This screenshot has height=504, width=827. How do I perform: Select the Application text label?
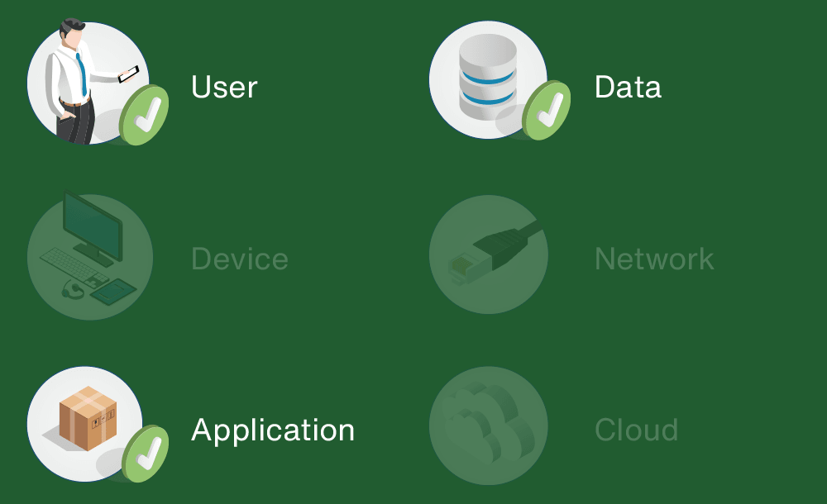(273, 431)
